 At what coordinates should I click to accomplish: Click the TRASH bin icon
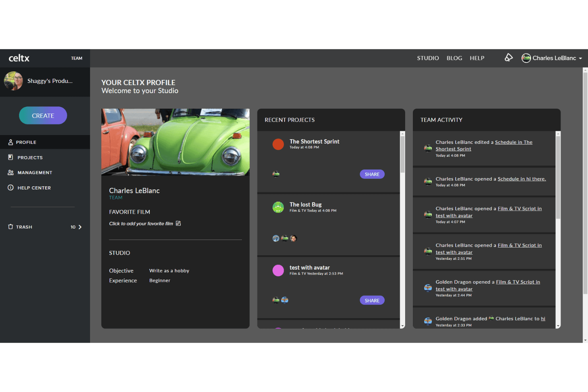(10, 227)
